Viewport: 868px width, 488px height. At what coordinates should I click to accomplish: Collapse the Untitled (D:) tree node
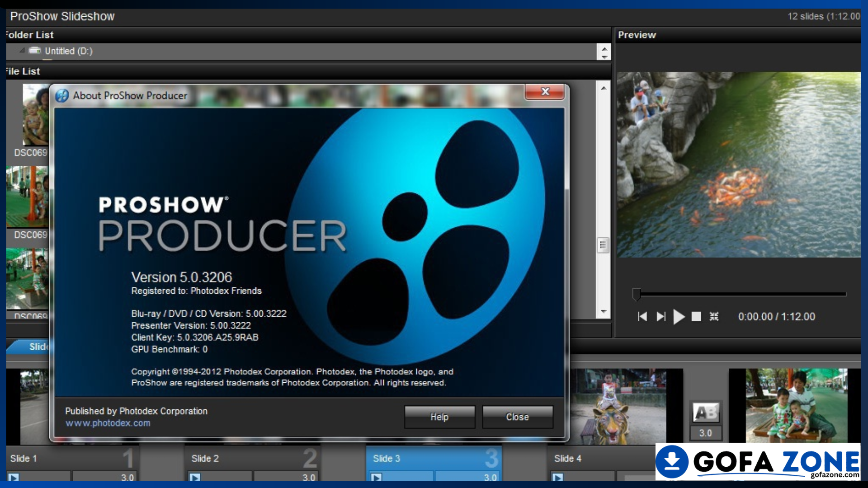pyautogui.click(x=22, y=51)
